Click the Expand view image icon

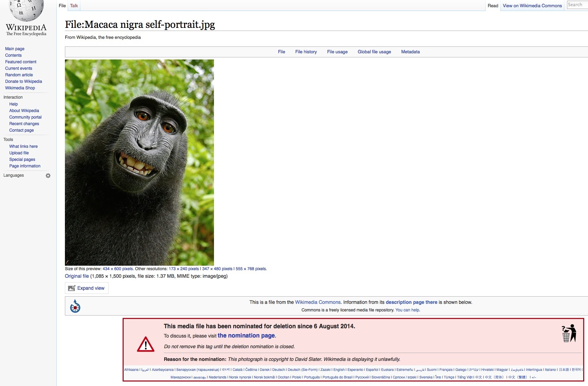click(x=71, y=288)
